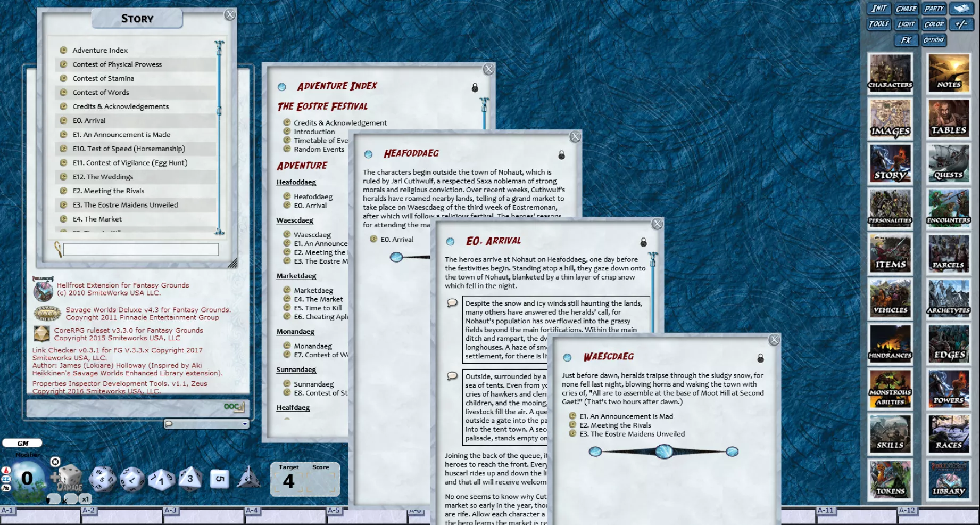Open the Color button
980x525 pixels.
coord(934,24)
